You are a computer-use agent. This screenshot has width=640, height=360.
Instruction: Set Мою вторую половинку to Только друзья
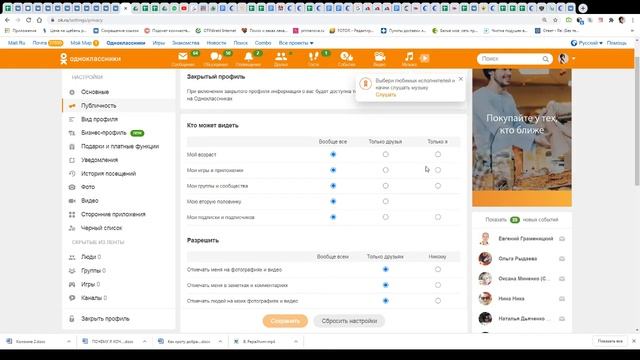(385, 201)
